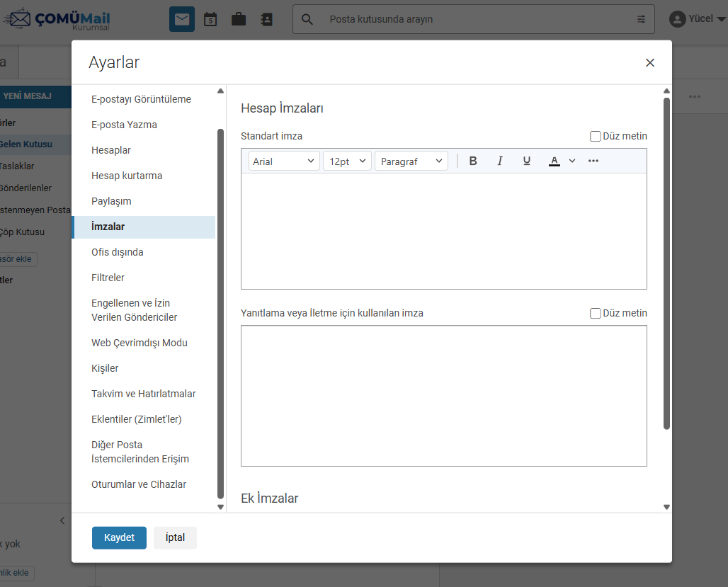This screenshot has width=728, height=587.
Task: Open the background three-dots more menu
Action: click(695, 96)
